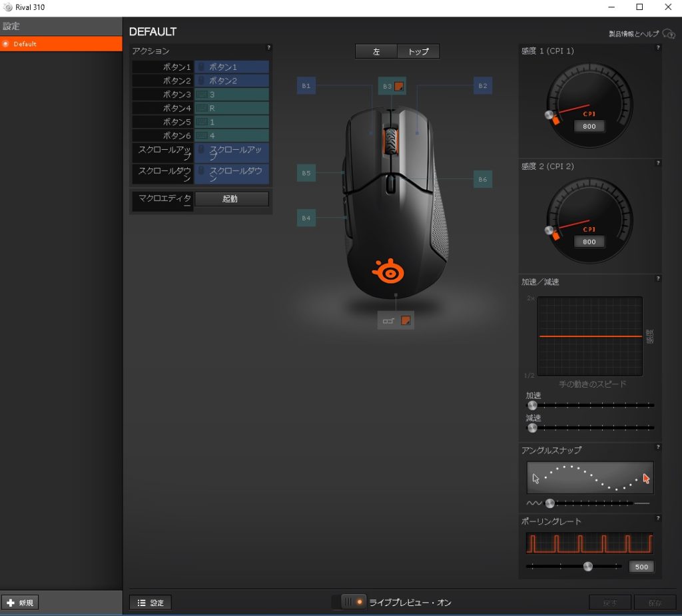This screenshot has width=682, height=616.
Task: Click the angle snapping preview image
Action: point(590,477)
